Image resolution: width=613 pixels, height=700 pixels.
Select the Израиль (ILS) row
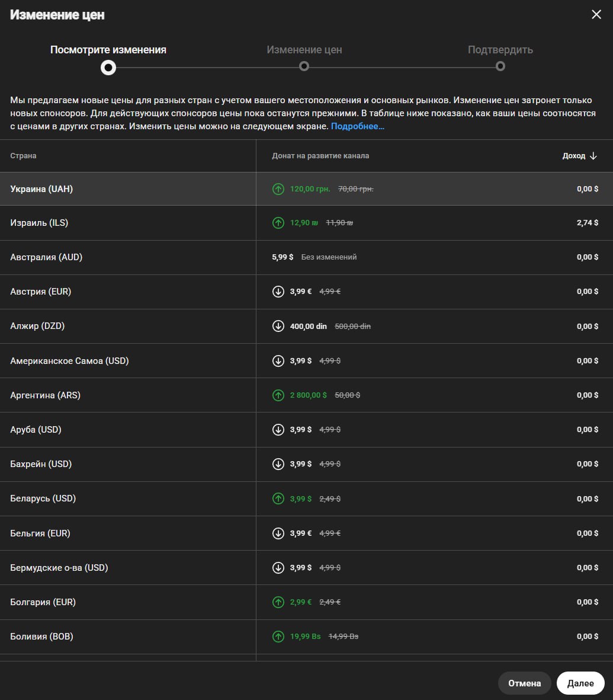(x=307, y=223)
